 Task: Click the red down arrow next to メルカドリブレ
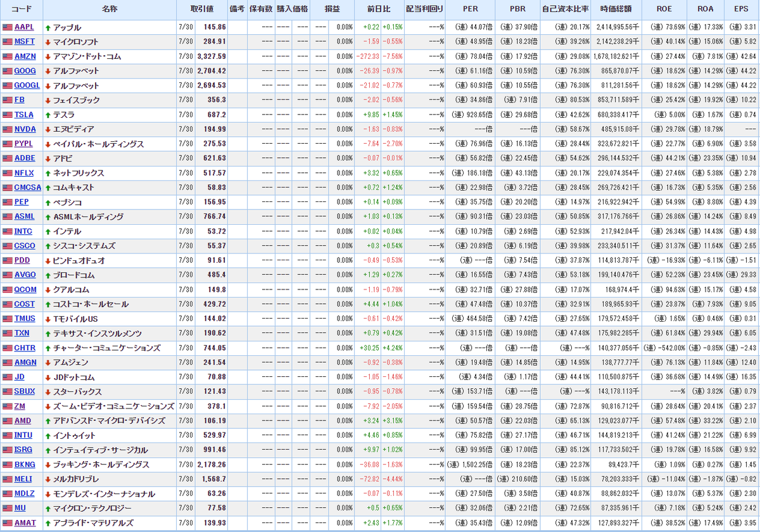[x=48, y=479]
